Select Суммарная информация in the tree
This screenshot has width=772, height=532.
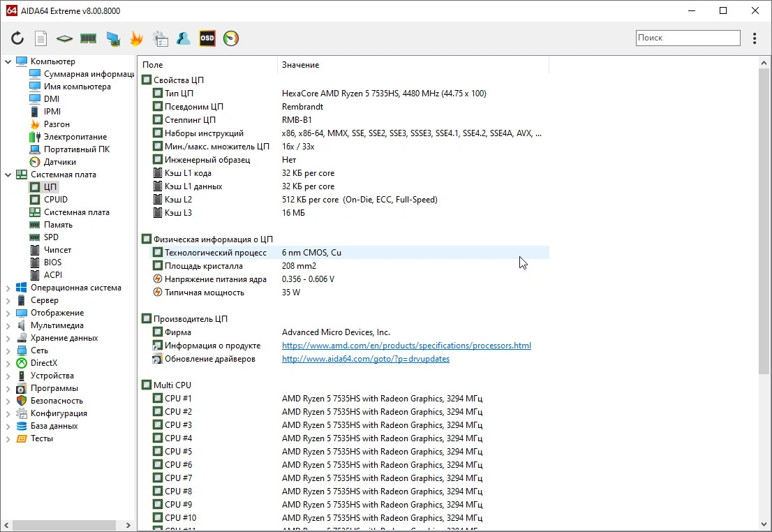pos(82,74)
